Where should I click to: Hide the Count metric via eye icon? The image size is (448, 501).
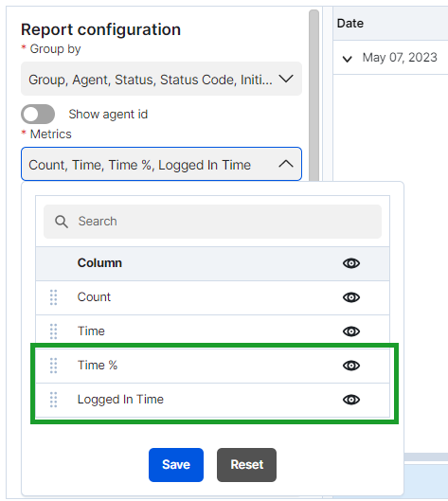351,297
